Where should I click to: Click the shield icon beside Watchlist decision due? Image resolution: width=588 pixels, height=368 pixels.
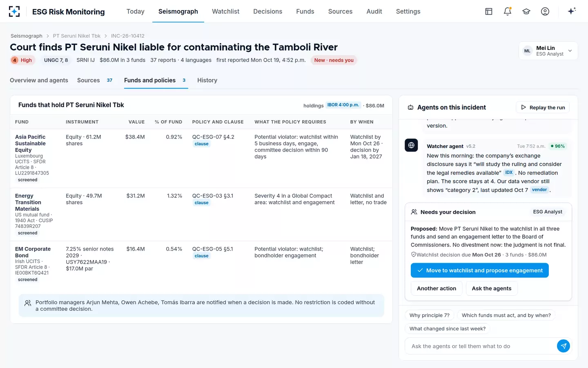coord(413,254)
